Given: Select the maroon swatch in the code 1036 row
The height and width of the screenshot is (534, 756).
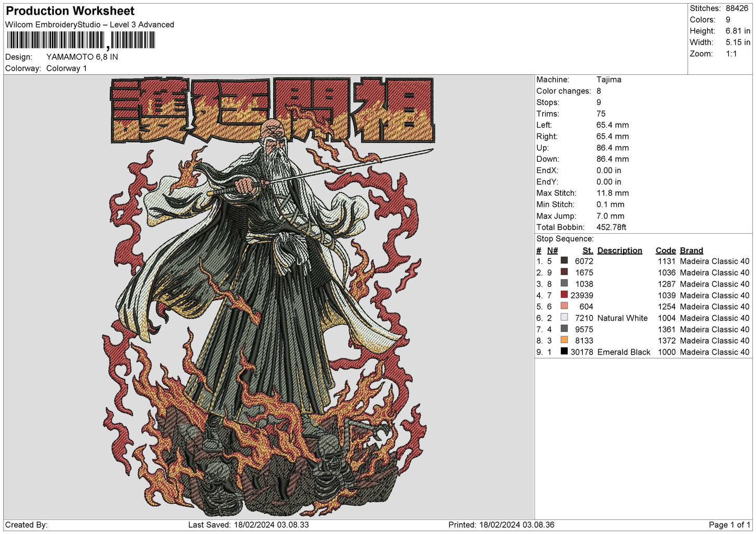Looking at the screenshot, I should (564, 272).
